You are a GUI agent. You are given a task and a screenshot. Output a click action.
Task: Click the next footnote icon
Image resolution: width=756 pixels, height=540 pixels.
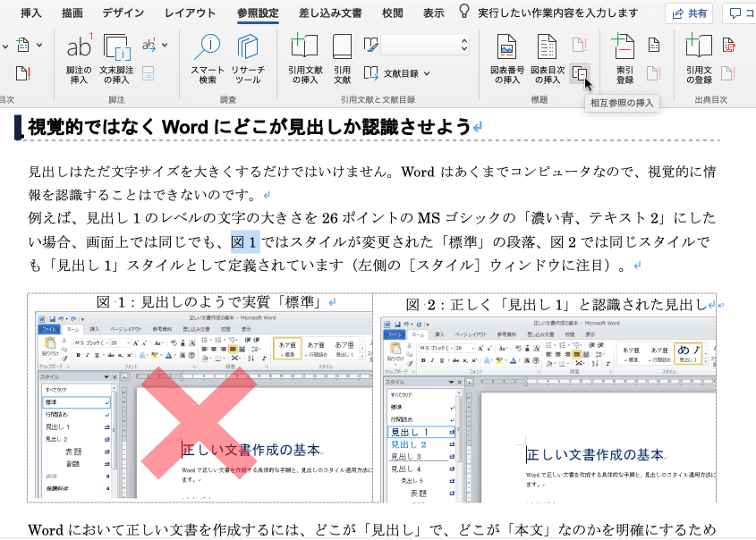click(149, 46)
